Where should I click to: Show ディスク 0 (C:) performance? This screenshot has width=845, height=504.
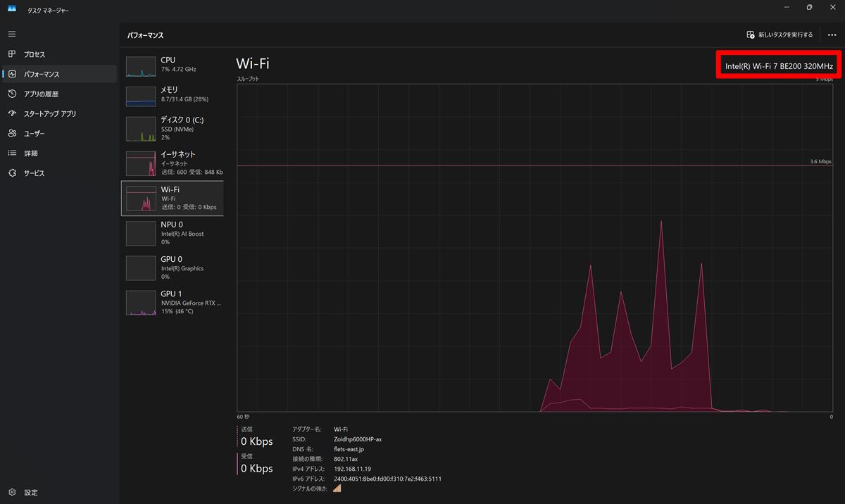173,128
